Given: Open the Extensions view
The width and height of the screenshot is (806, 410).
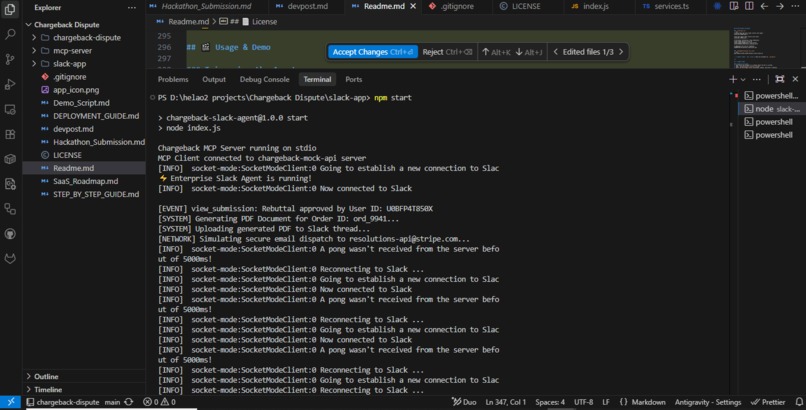Looking at the screenshot, I should [x=10, y=134].
